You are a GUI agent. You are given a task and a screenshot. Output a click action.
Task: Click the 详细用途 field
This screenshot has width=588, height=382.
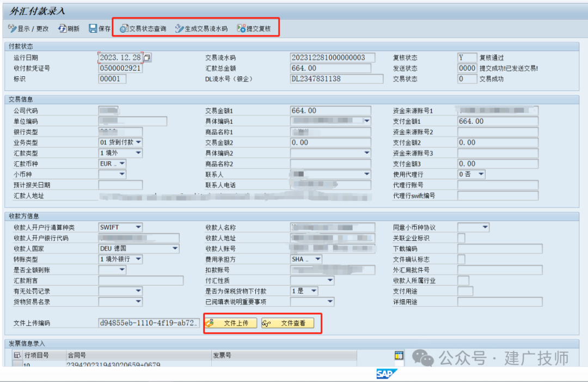click(500, 302)
